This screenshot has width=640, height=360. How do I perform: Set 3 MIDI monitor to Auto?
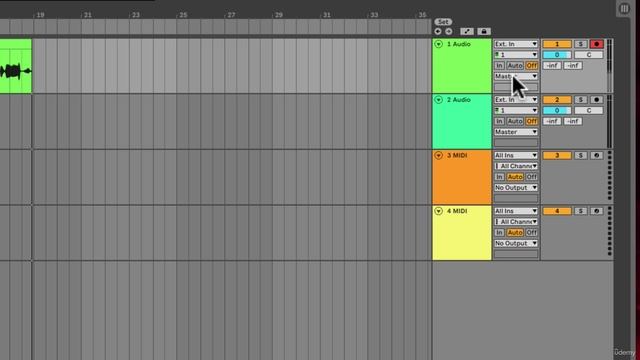coord(515,177)
